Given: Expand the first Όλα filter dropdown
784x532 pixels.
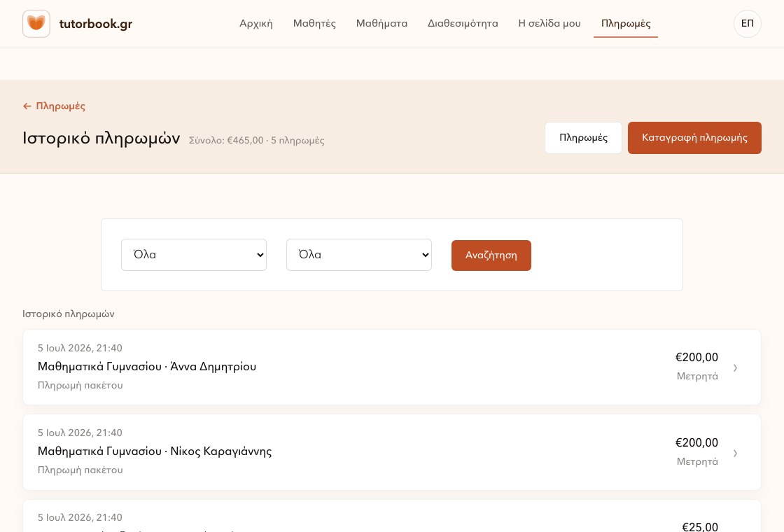Looking at the screenshot, I should click(x=193, y=255).
